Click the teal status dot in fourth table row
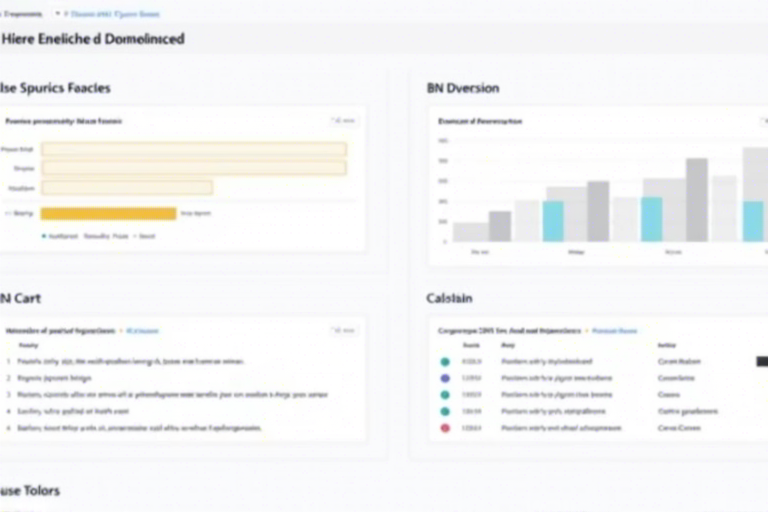 pyautogui.click(x=445, y=411)
